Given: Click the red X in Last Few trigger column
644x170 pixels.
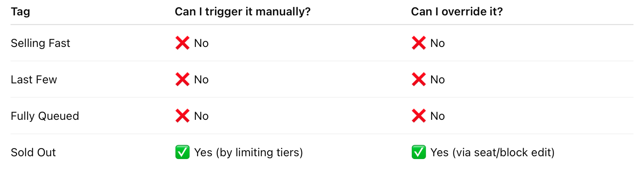Looking at the screenshot, I should (182, 79).
